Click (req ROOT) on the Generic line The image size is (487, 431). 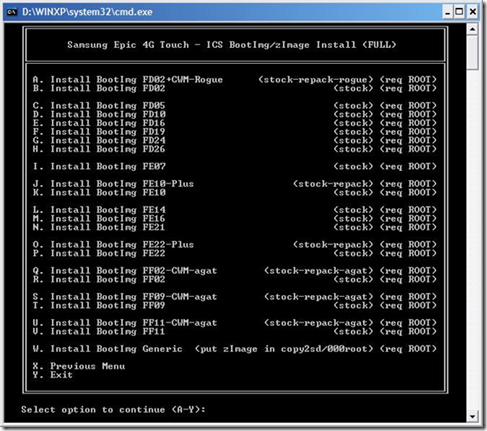point(408,349)
